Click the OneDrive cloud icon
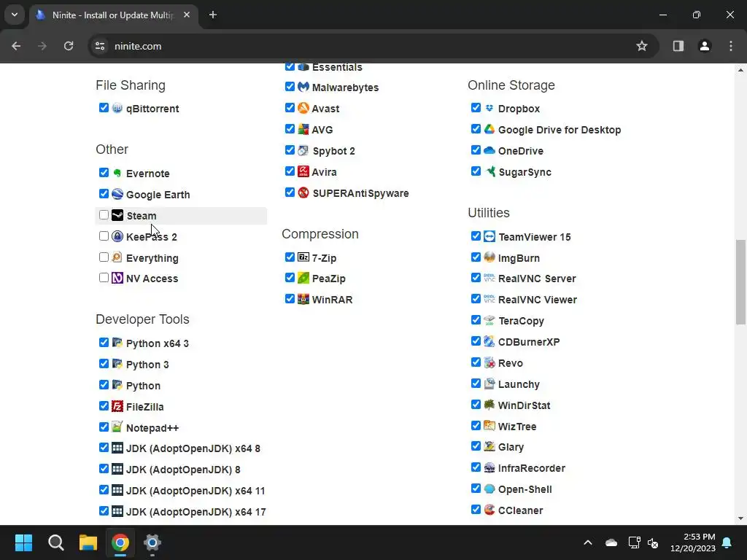This screenshot has width=747, height=560. pyautogui.click(x=489, y=150)
